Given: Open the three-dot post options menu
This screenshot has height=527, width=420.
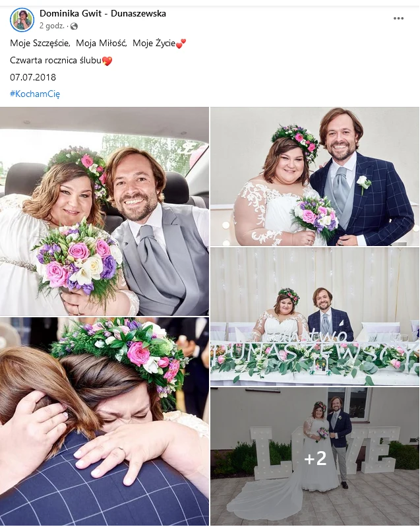Looking at the screenshot, I should tap(398, 18).
